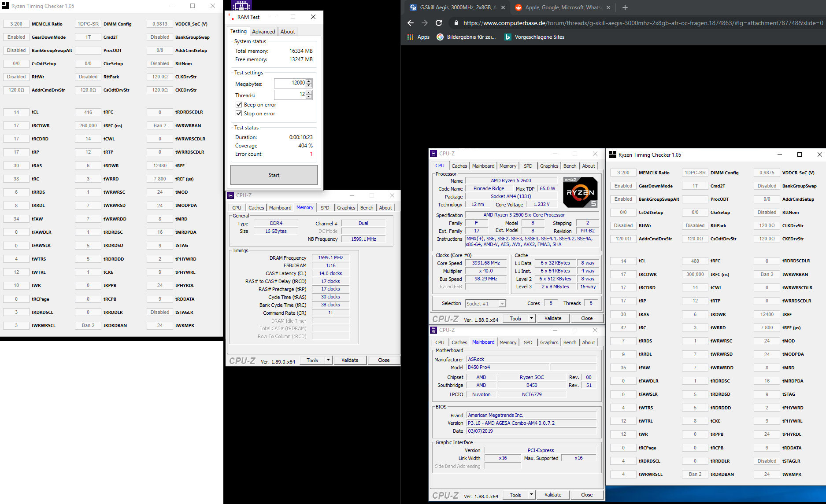Screen dimensions: 826x504
Task: Click AMD Ryzen 5 2600 name field
Action: [511, 180]
